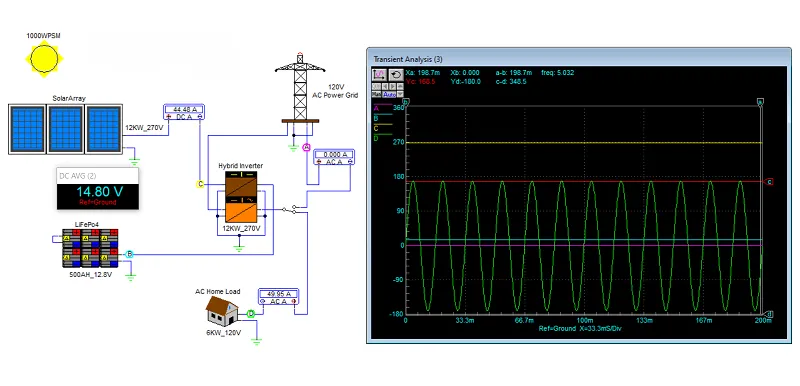Screen dimensions: 800x386
Task: Click the graph axis settings button
Action: (x=380, y=75)
